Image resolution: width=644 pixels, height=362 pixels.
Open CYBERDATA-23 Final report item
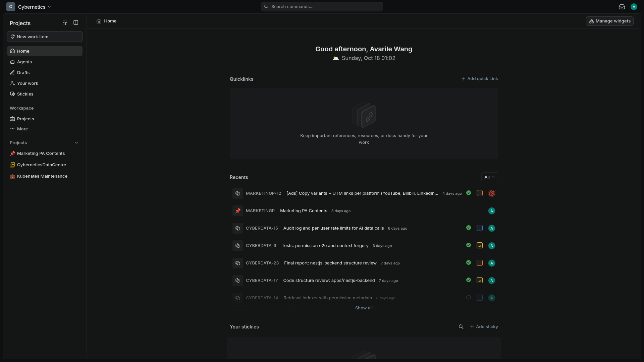pyautogui.click(x=364, y=263)
